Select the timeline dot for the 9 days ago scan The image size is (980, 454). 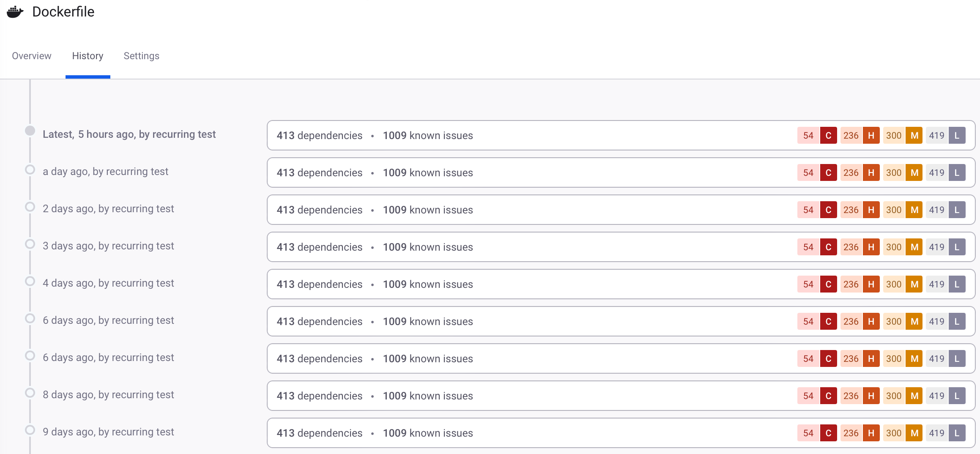click(x=30, y=429)
